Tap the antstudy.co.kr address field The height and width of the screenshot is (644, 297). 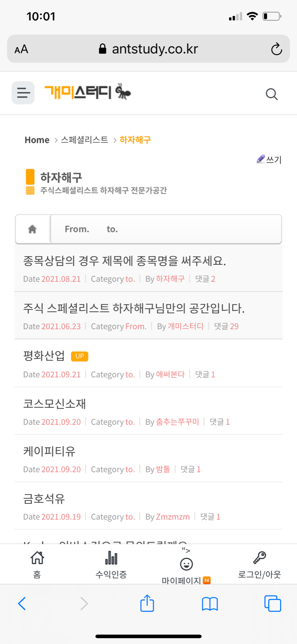[148, 49]
